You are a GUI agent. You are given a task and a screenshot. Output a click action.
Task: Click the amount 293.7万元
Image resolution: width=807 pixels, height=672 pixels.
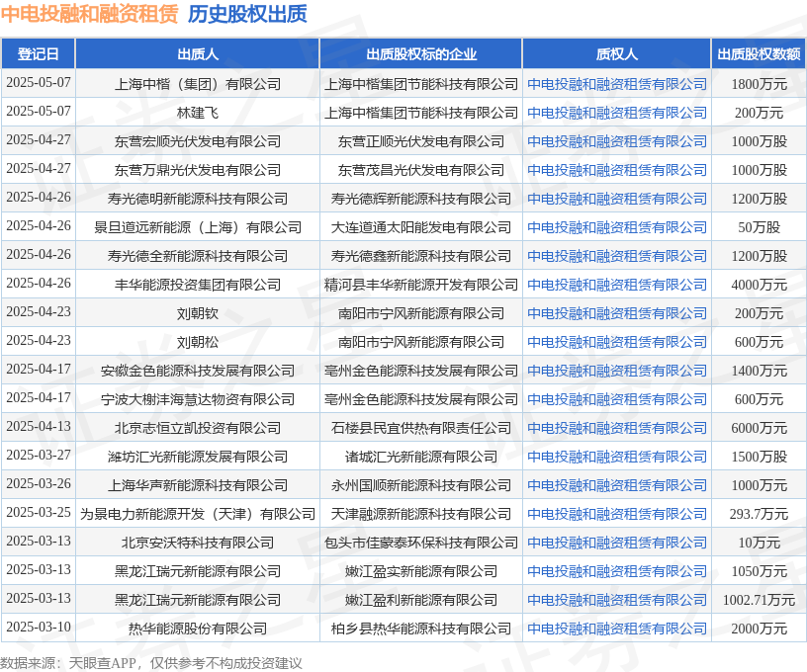pyautogui.click(x=760, y=514)
